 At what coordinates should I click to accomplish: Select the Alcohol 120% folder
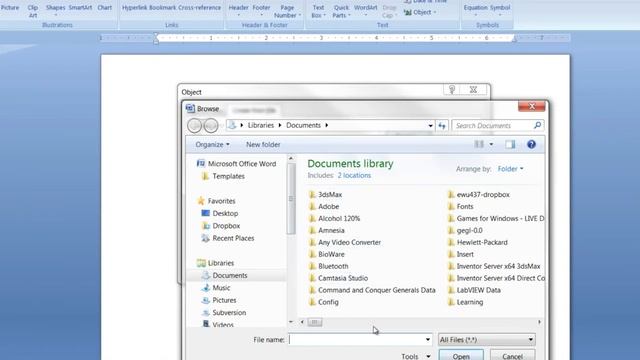tap(335, 218)
